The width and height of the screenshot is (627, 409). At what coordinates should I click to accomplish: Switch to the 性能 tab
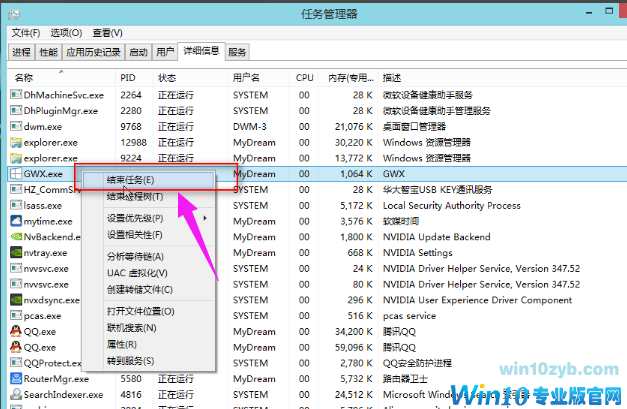49,52
